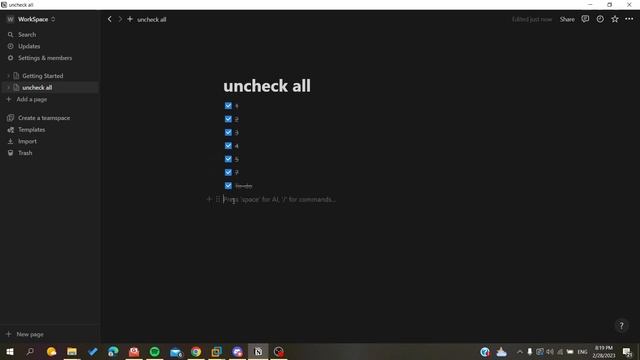Click the six-dot block drag handle
The height and width of the screenshot is (360, 640).
pyautogui.click(x=218, y=199)
